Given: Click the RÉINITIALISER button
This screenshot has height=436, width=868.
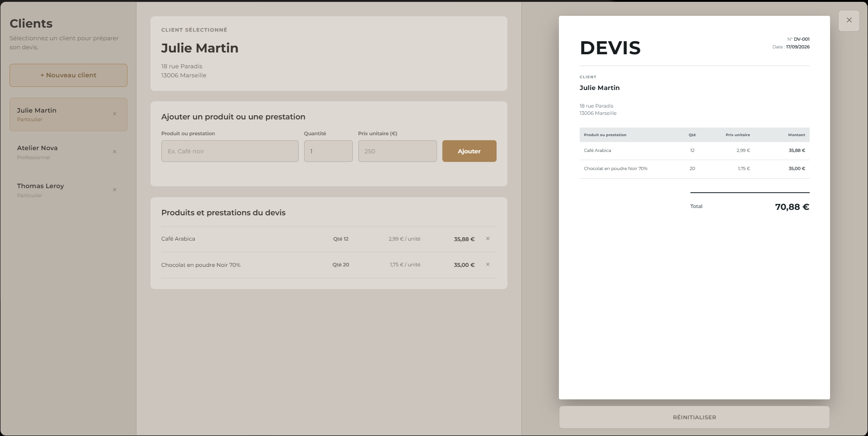Looking at the screenshot, I should pos(694,417).
